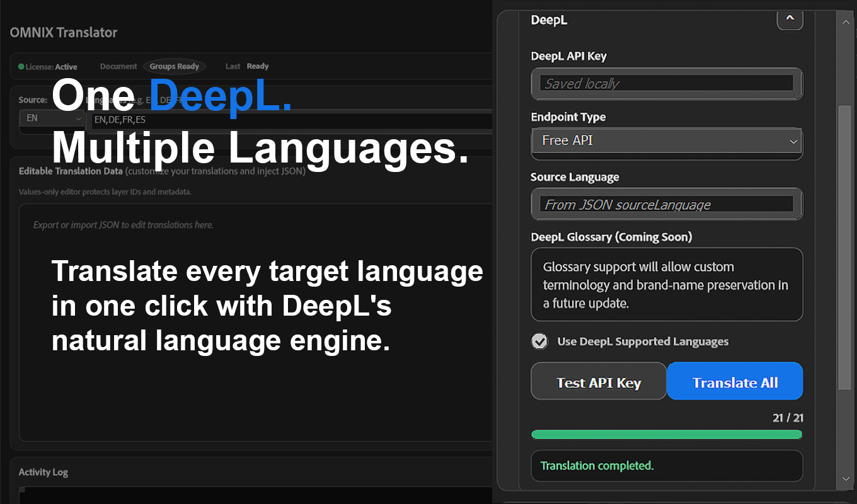Click the Translate All button
The image size is (857, 504).
point(735,381)
